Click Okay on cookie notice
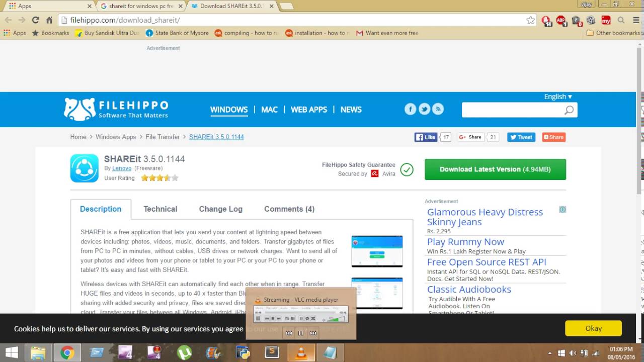 click(x=593, y=328)
